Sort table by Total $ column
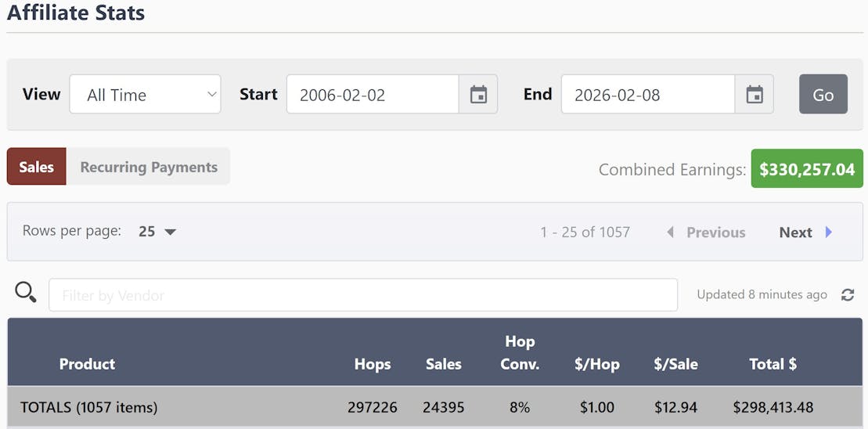Viewport: 868px width, 429px height. point(773,364)
